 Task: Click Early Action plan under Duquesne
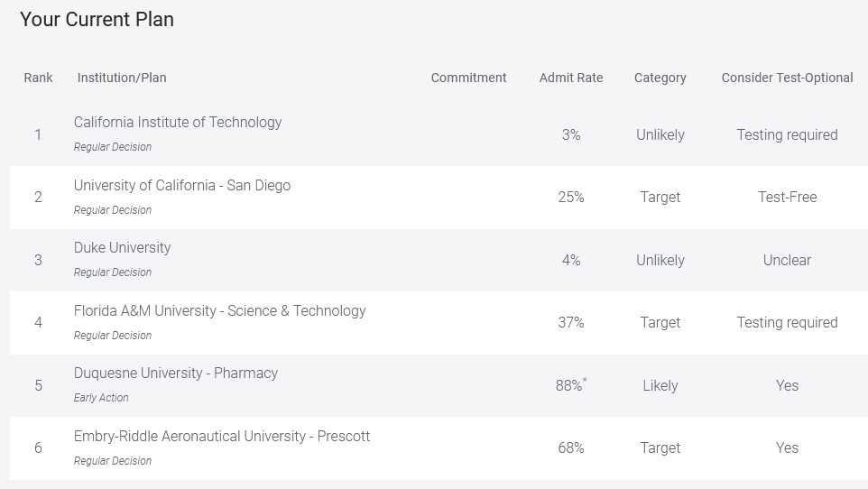coord(101,398)
